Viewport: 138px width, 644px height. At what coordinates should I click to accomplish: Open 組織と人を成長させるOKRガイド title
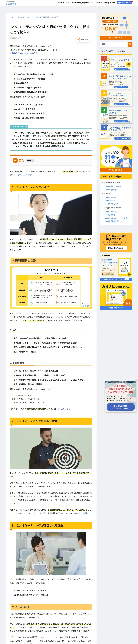click(x=118, y=112)
